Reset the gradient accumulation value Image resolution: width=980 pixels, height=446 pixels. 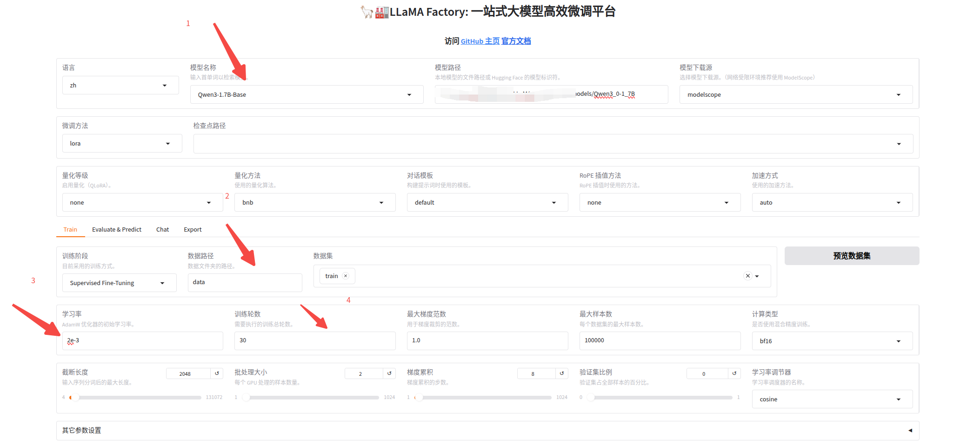tap(562, 373)
